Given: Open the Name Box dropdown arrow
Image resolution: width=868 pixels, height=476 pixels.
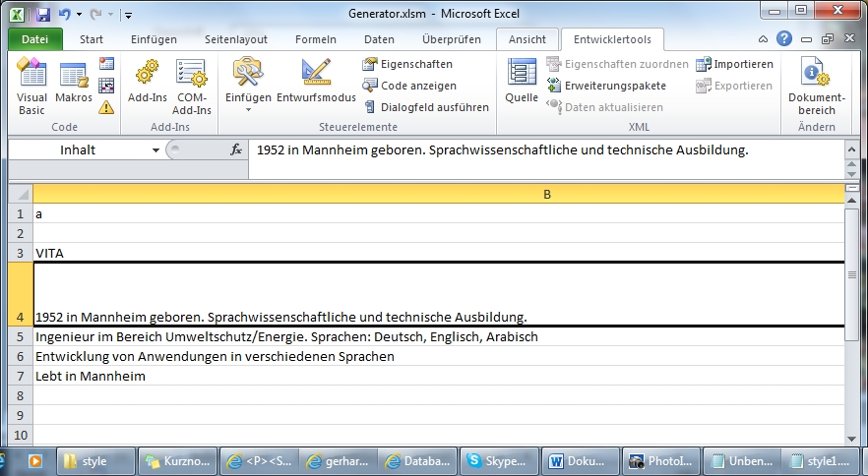Looking at the screenshot, I should pyautogui.click(x=155, y=150).
